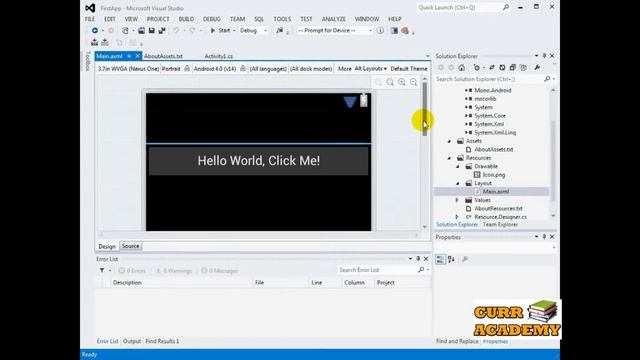Click the zoom out magnifier in designer
This screenshot has height=360, width=640.
click(x=414, y=82)
